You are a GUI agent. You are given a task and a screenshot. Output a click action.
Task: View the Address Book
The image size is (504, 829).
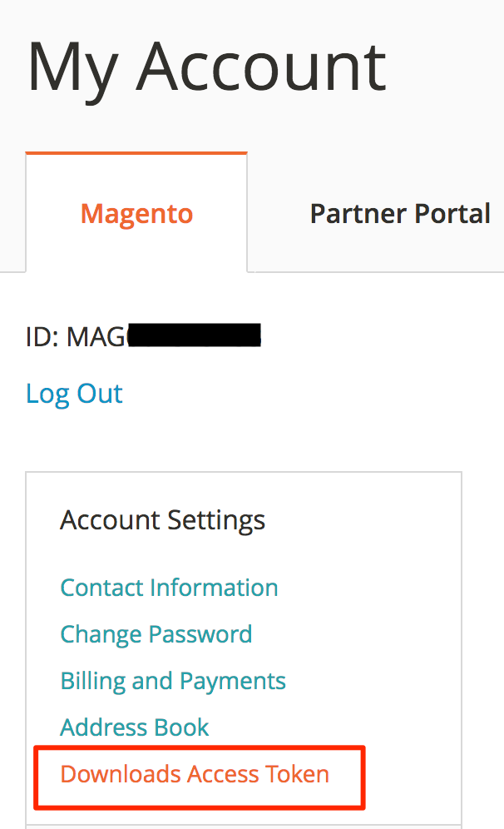pyautogui.click(x=134, y=727)
